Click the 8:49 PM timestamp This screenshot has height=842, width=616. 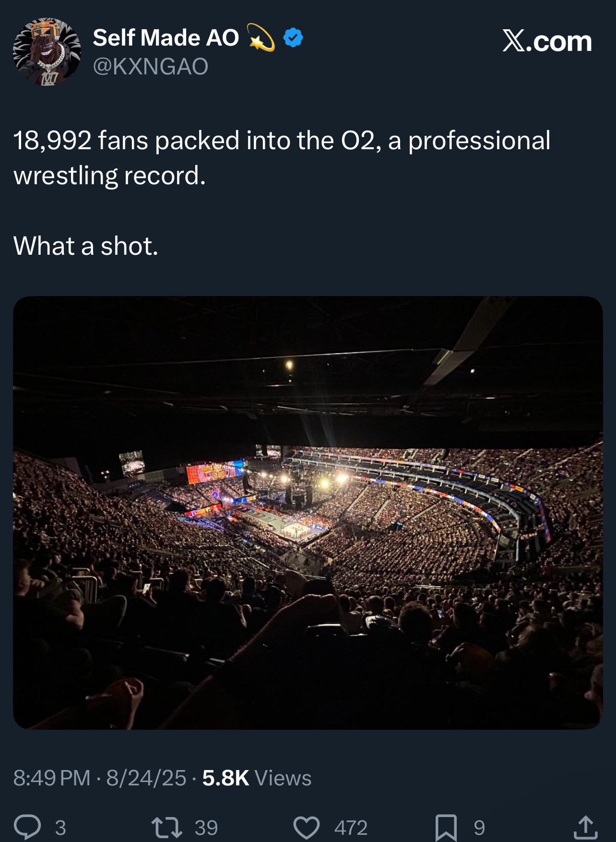click(x=52, y=778)
